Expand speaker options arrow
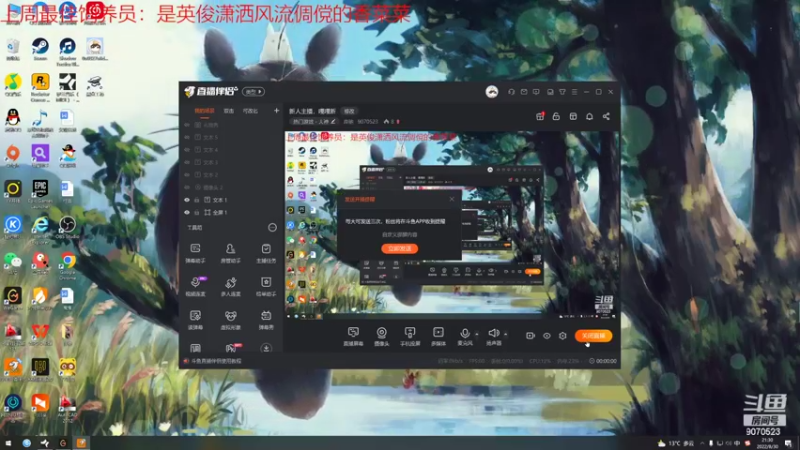 [506, 334]
